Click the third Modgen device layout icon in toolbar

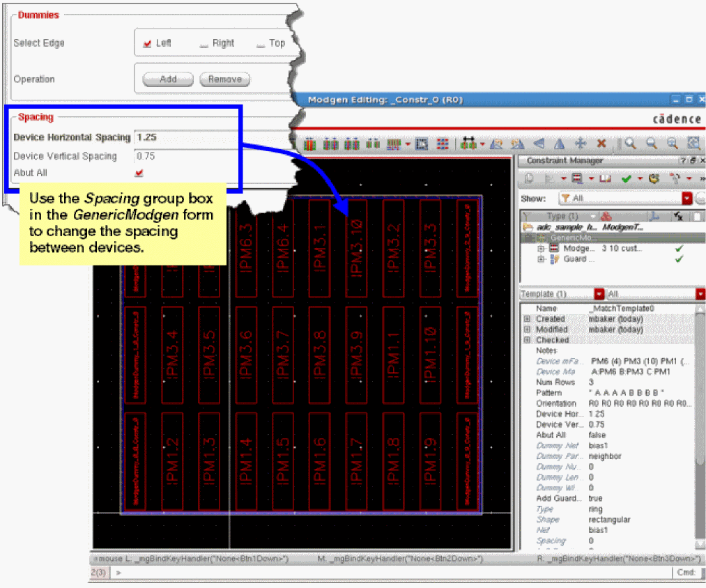[x=352, y=144]
